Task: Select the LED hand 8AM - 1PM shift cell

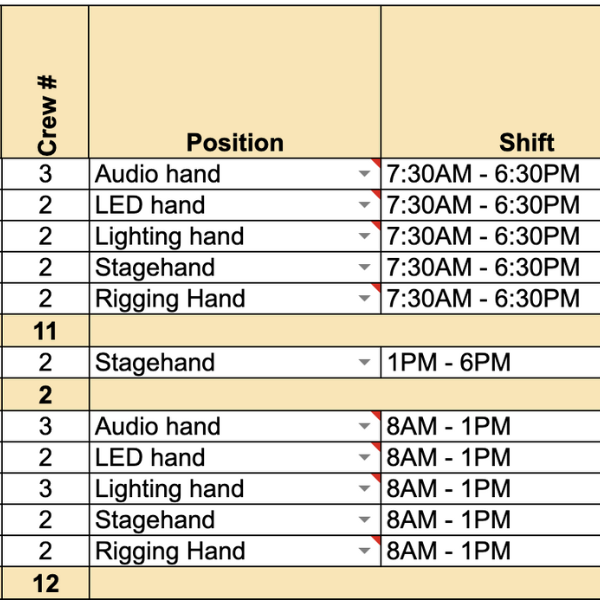Action: point(491,457)
